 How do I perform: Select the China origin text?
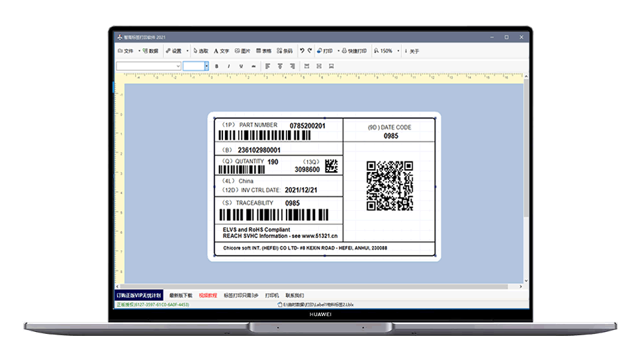click(x=246, y=181)
